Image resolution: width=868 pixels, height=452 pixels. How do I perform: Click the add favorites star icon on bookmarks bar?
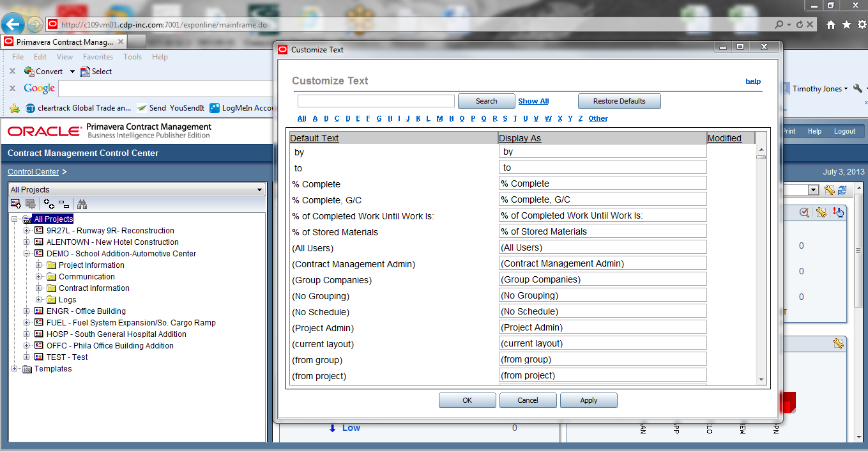coord(13,108)
